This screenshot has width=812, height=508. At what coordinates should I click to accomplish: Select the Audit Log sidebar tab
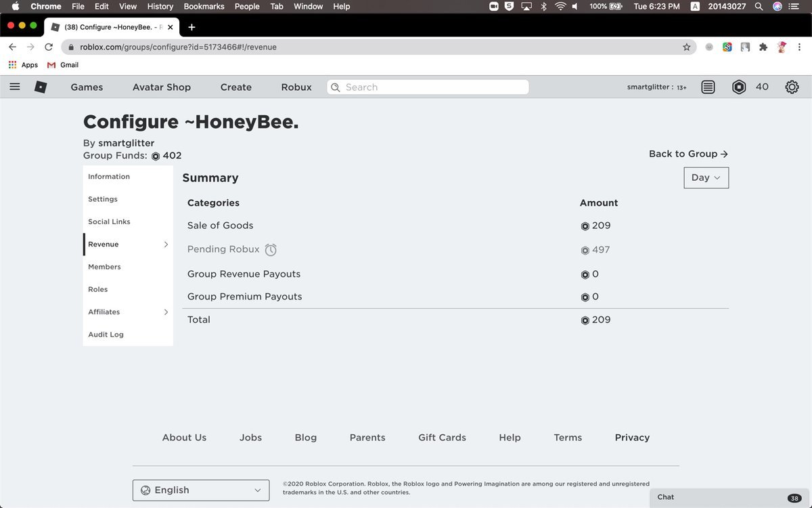pos(106,335)
